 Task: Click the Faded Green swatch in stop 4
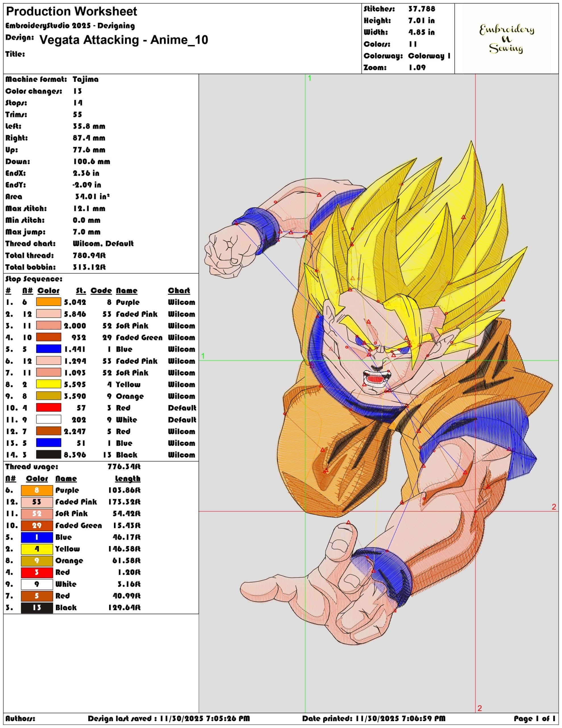coord(49,337)
